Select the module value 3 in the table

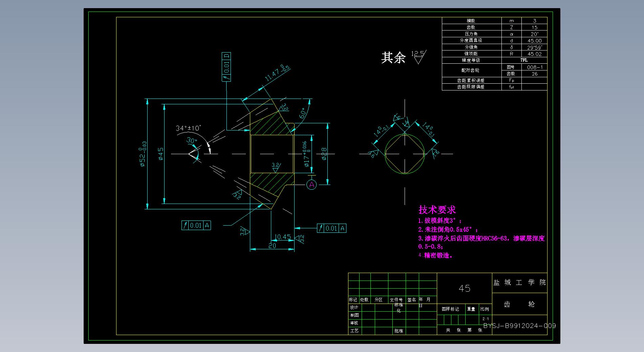point(534,21)
